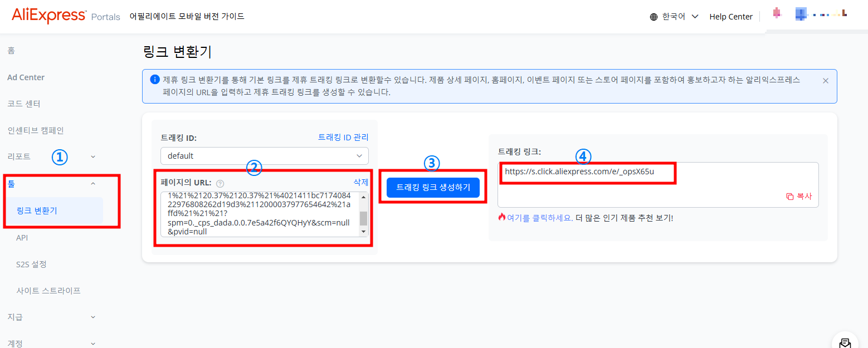
Task: Open 인센티브 캠페인 in the sidebar
Action: pos(36,131)
